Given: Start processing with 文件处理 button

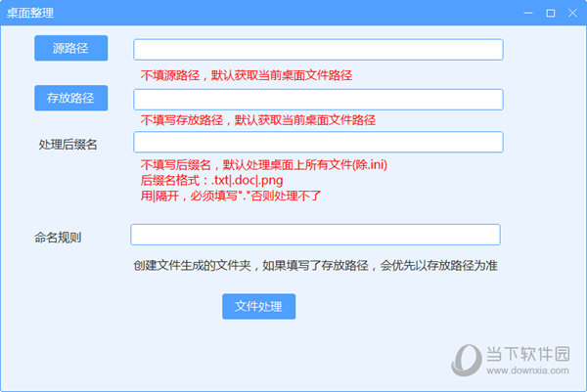Looking at the screenshot, I should click(x=258, y=306).
